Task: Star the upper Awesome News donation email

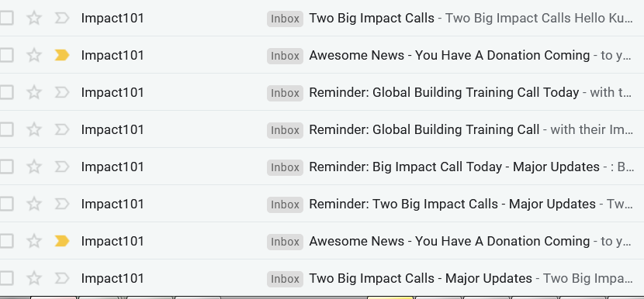Action: click(34, 55)
